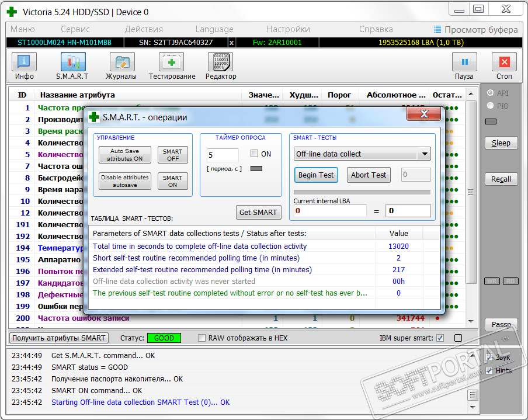Select the Total time in seconds row
Screen dimensions: 528x420
pos(265,246)
